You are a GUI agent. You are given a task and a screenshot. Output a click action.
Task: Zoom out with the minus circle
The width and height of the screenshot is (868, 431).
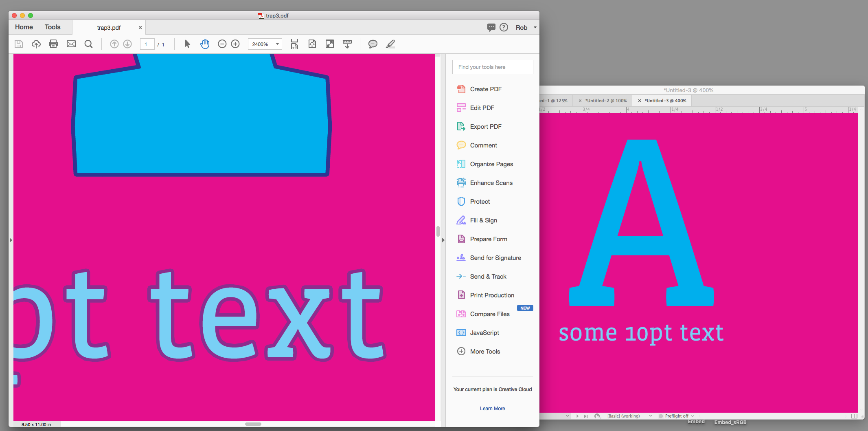[222, 44]
